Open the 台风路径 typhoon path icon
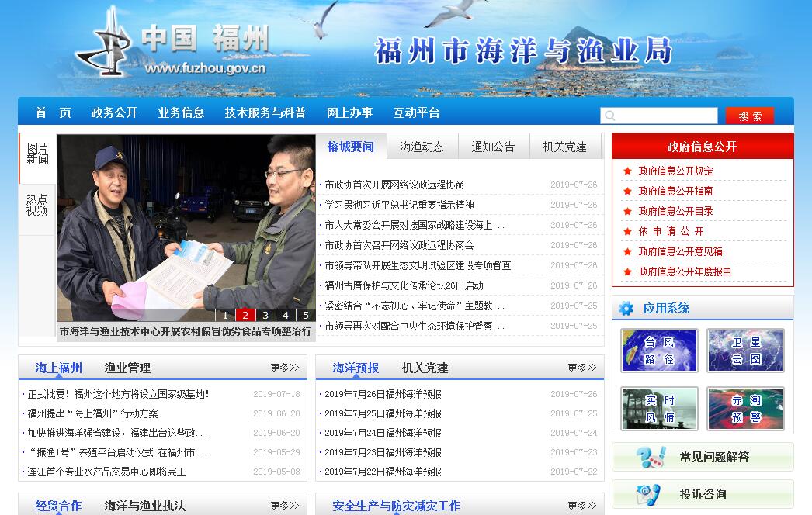This screenshot has width=812, height=515. click(659, 351)
